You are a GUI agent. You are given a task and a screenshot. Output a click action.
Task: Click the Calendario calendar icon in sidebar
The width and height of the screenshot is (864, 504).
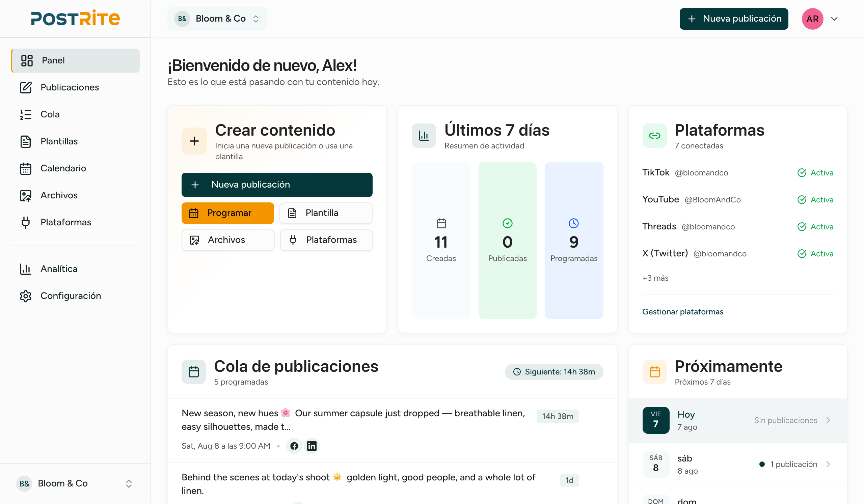pyautogui.click(x=26, y=168)
